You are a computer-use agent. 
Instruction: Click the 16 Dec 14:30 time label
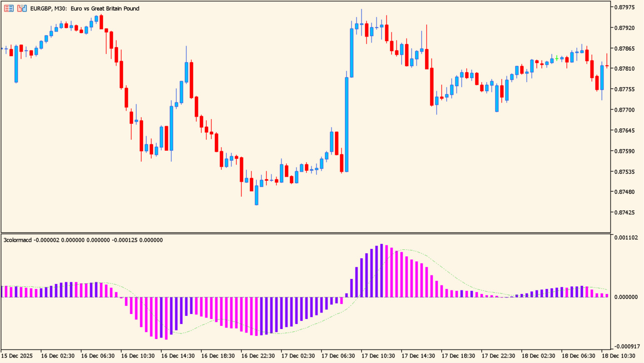178,356
